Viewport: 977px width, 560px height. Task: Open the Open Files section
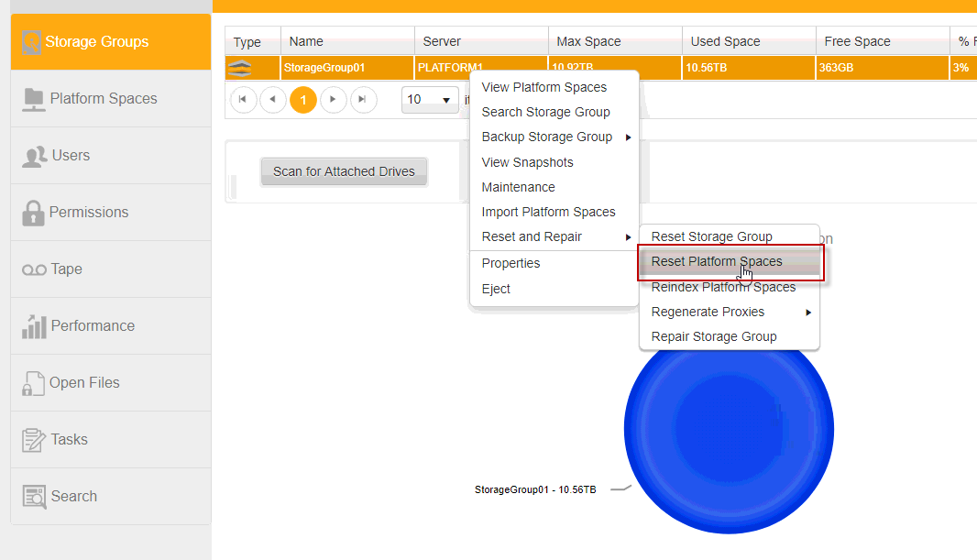click(111, 382)
